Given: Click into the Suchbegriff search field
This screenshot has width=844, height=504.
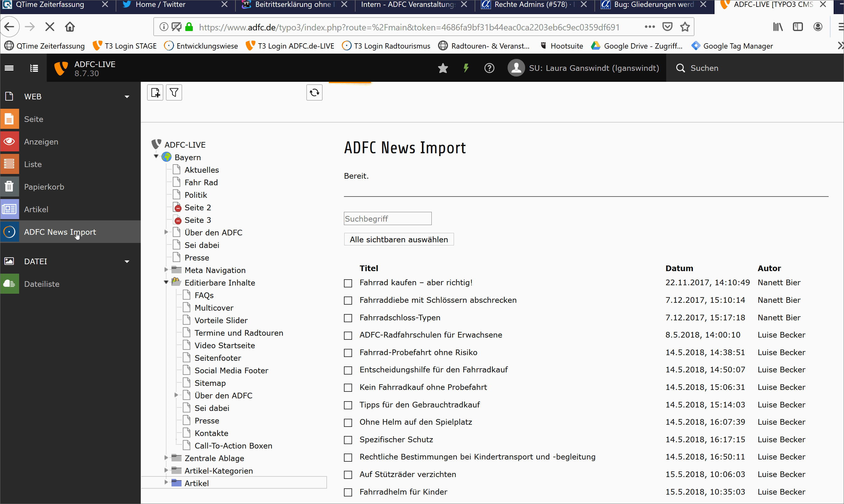Looking at the screenshot, I should coord(387,219).
